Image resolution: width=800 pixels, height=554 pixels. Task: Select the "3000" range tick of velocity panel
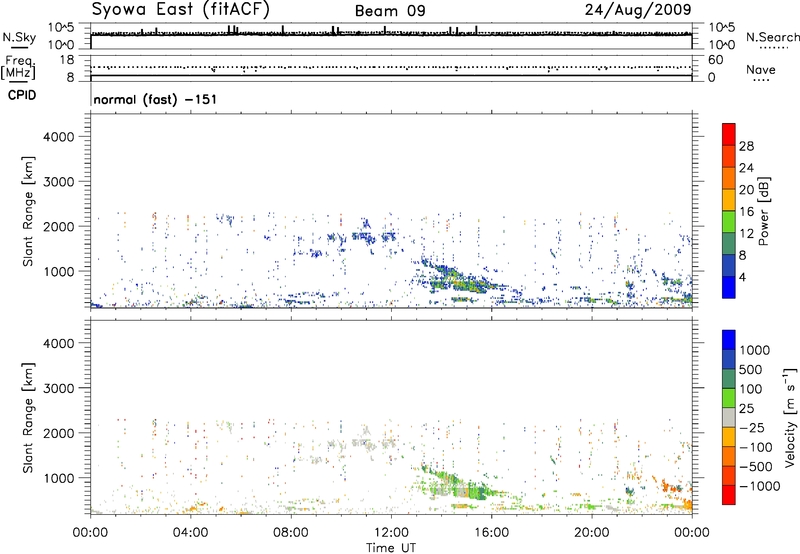(x=59, y=388)
